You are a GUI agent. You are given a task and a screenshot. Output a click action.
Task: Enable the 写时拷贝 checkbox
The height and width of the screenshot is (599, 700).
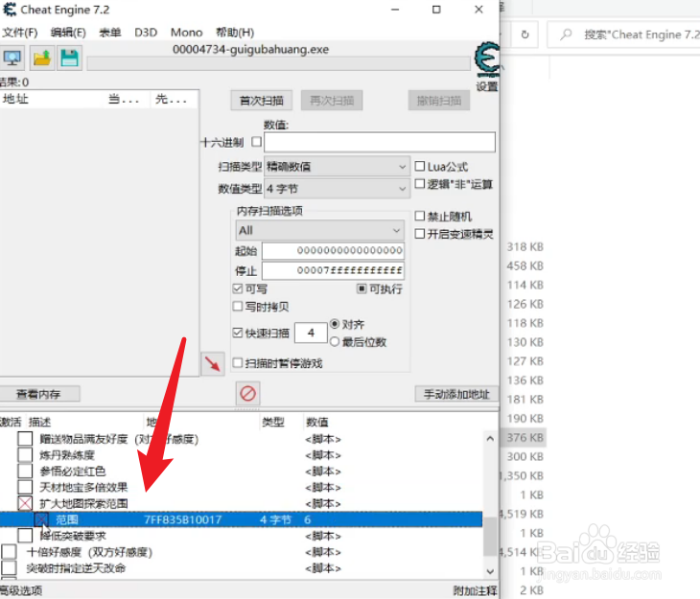[x=238, y=306]
